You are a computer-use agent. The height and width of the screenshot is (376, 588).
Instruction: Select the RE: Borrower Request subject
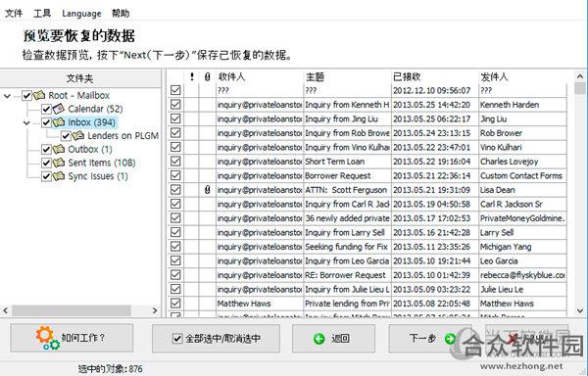(x=347, y=275)
